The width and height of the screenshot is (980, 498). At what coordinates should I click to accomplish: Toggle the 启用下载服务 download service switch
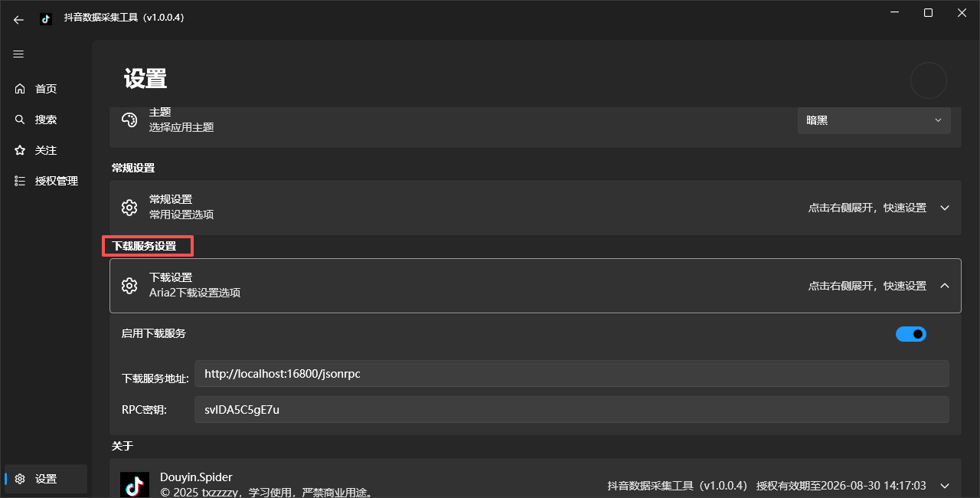click(x=911, y=333)
